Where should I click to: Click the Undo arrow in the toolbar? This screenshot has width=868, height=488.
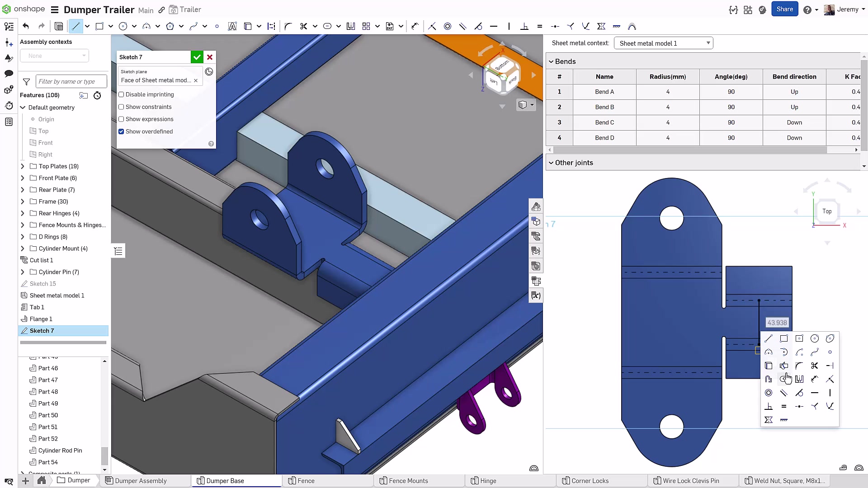[x=26, y=26]
